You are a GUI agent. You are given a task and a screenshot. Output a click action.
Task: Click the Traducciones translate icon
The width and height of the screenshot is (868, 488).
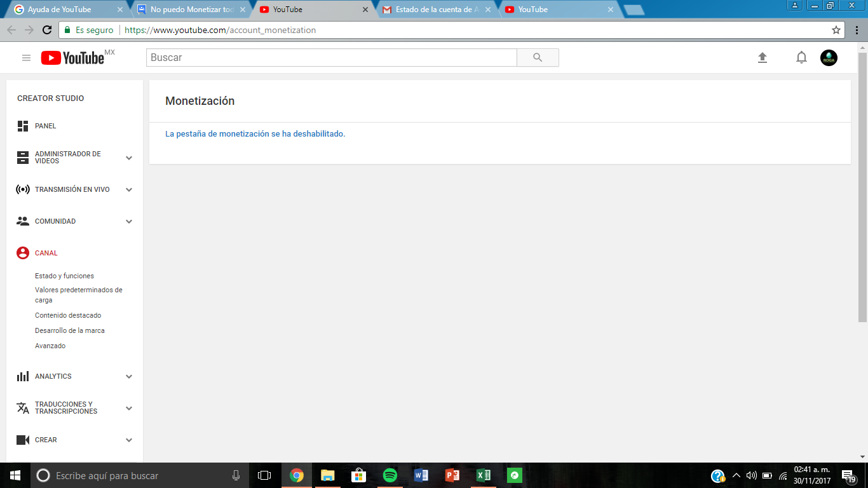click(x=23, y=408)
